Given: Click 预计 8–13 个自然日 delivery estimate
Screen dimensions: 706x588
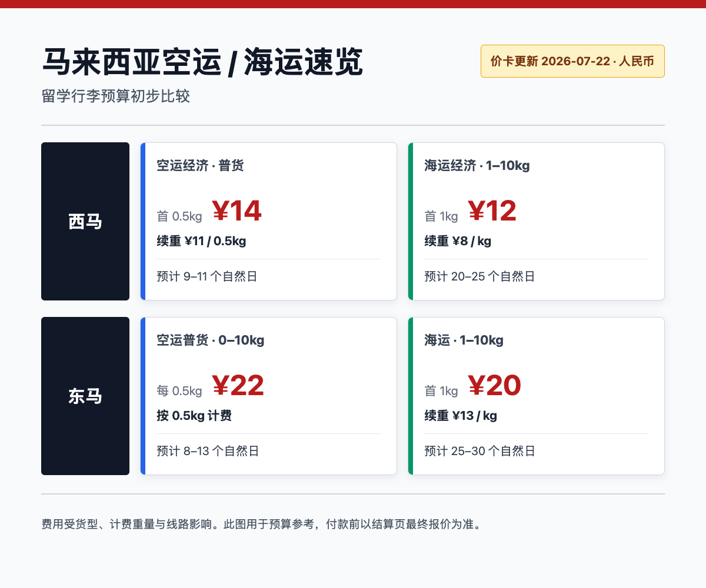Looking at the screenshot, I should pos(208,451).
